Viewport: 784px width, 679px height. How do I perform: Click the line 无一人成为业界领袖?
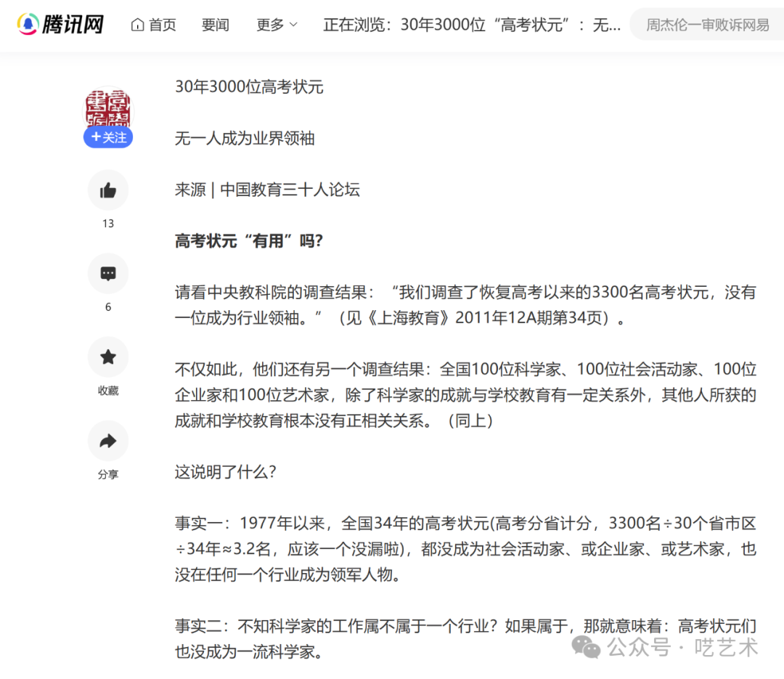(245, 138)
